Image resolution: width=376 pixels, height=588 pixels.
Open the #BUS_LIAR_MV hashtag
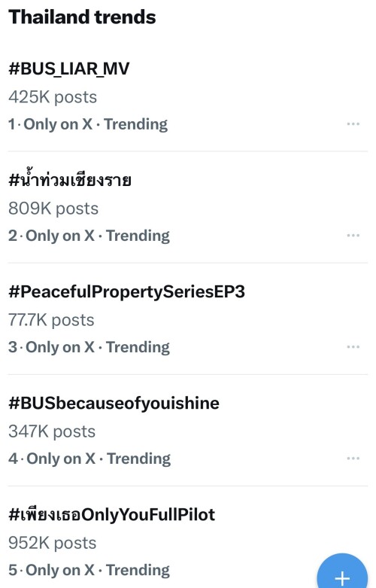tap(69, 69)
